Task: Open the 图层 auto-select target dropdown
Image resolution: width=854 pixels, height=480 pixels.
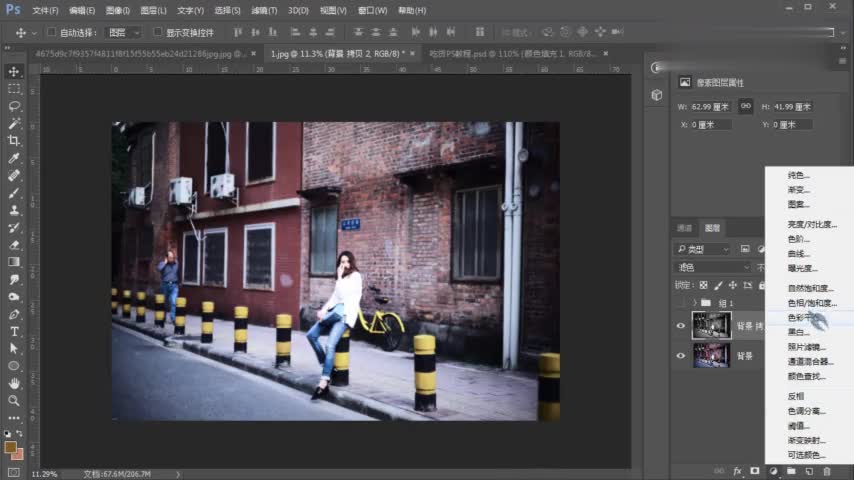Action: coord(126,33)
